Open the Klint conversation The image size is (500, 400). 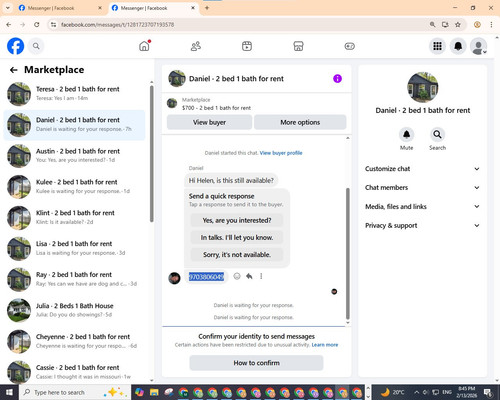tap(75, 217)
